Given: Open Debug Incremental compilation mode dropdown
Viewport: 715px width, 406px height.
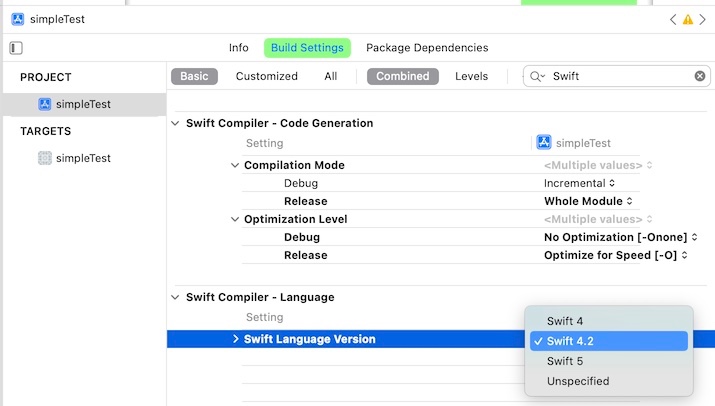Looking at the screenshot, I should click(580, 184).
